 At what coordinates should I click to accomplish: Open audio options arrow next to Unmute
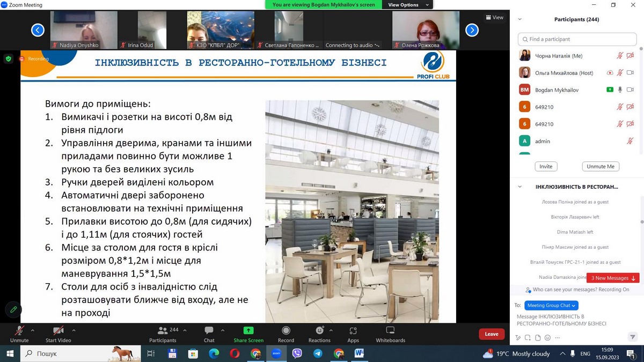(x=33, y=330)
